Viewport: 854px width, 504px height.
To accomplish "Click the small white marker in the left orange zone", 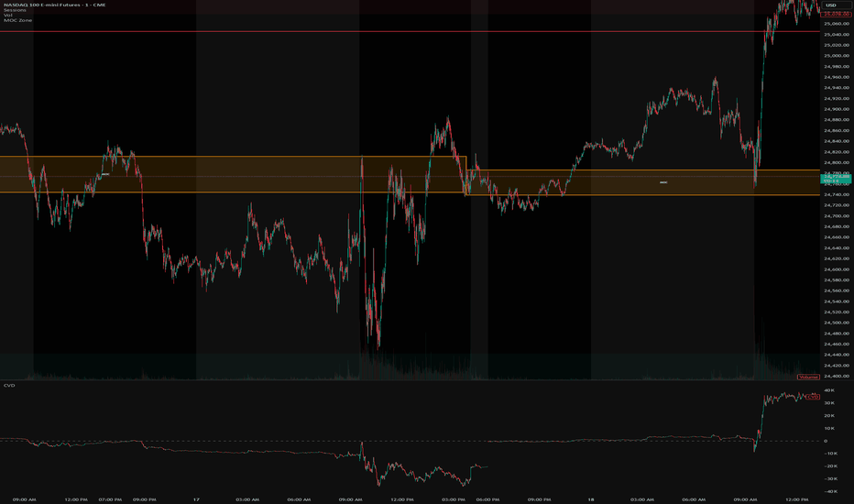I will point(105,173).
